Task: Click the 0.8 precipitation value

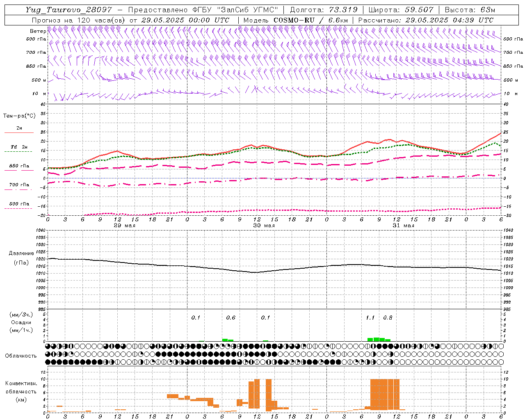Action: point(388,318)
